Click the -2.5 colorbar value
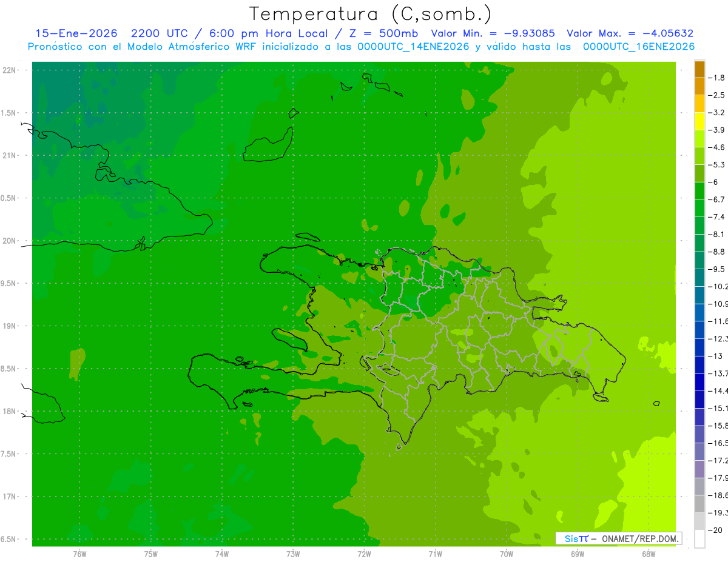 (717, 95)
